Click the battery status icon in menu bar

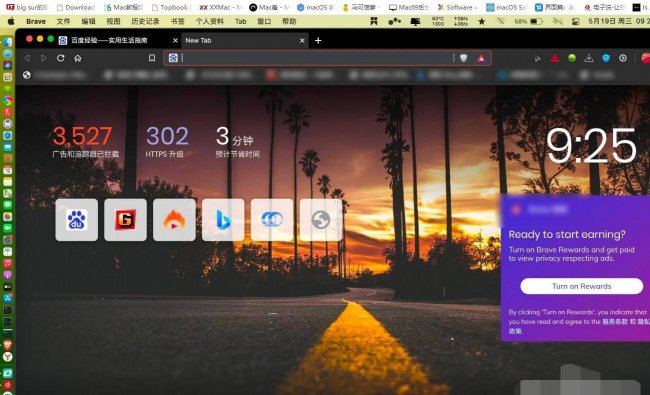[537, 21]
